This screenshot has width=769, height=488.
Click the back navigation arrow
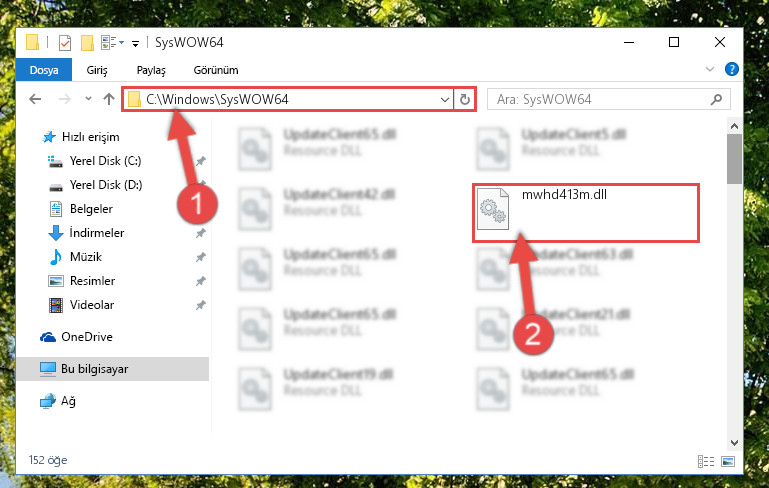35,99
